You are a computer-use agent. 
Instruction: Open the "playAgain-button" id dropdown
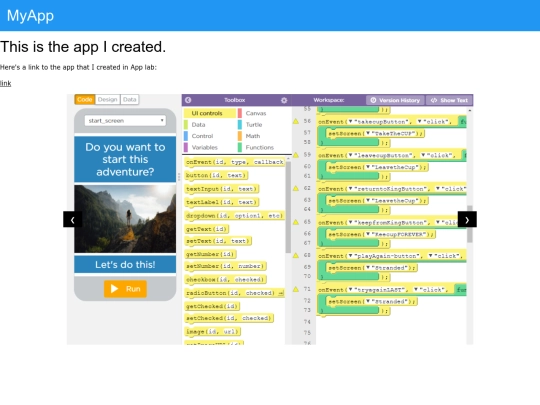point(350,256)
